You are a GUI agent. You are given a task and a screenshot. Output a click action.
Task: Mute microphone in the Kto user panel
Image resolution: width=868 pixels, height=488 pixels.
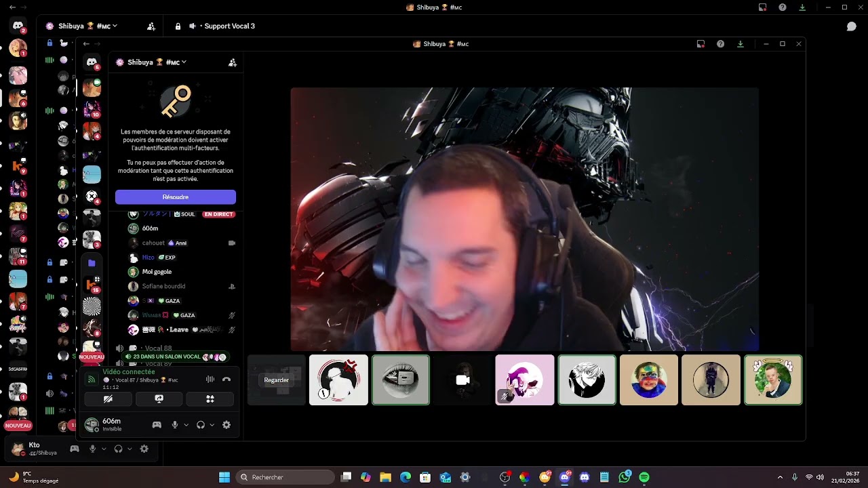(93, 449)
